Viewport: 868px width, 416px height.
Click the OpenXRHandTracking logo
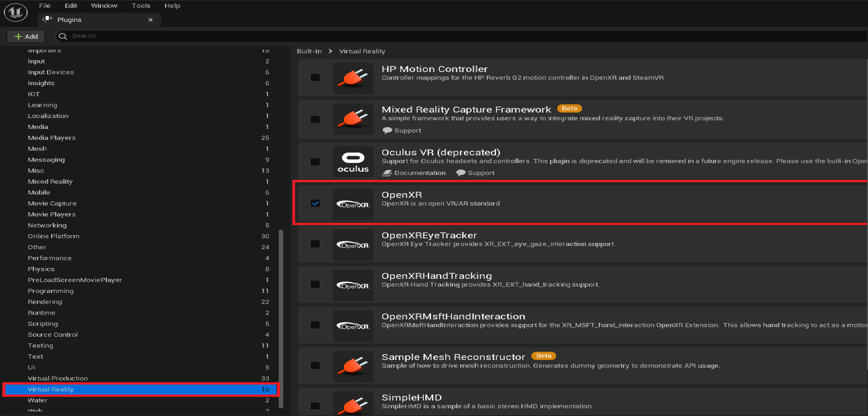coord(353,285)
